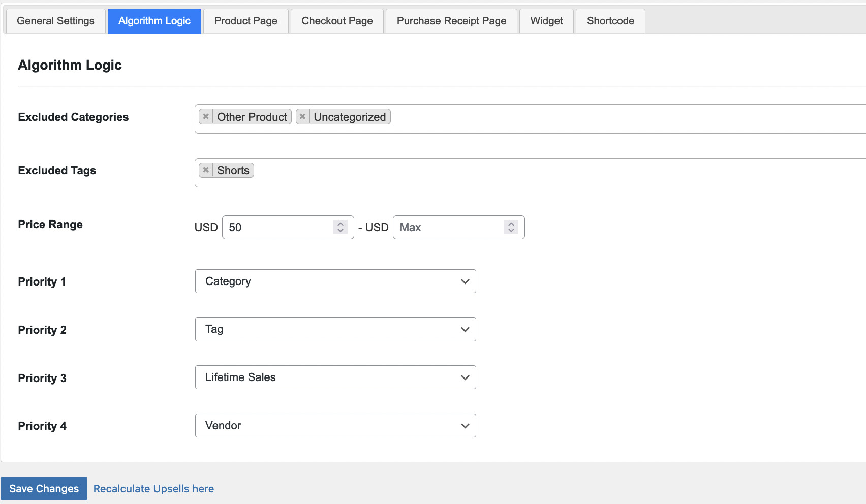The image size is (866, 504).
Task: Open the Widget tab
Action: 547,21
